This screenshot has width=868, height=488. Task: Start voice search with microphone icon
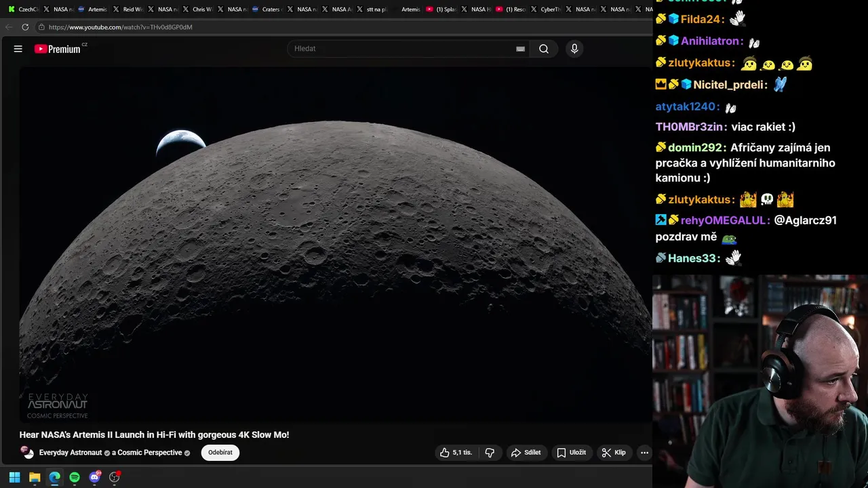pos(574,49)
